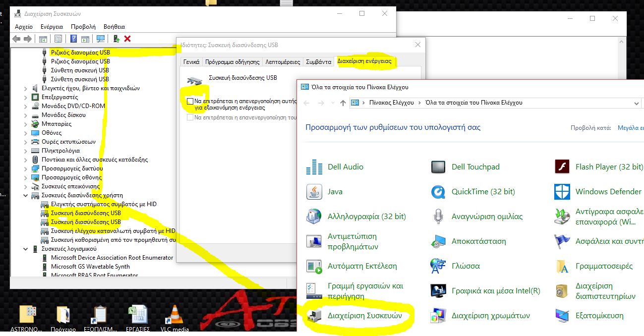The width and height of the screenshot is (644, 336).
Task: Open the ΕΡΓΑΣΙΕΣ Excel file on desktop
Action: click(137, 318)
